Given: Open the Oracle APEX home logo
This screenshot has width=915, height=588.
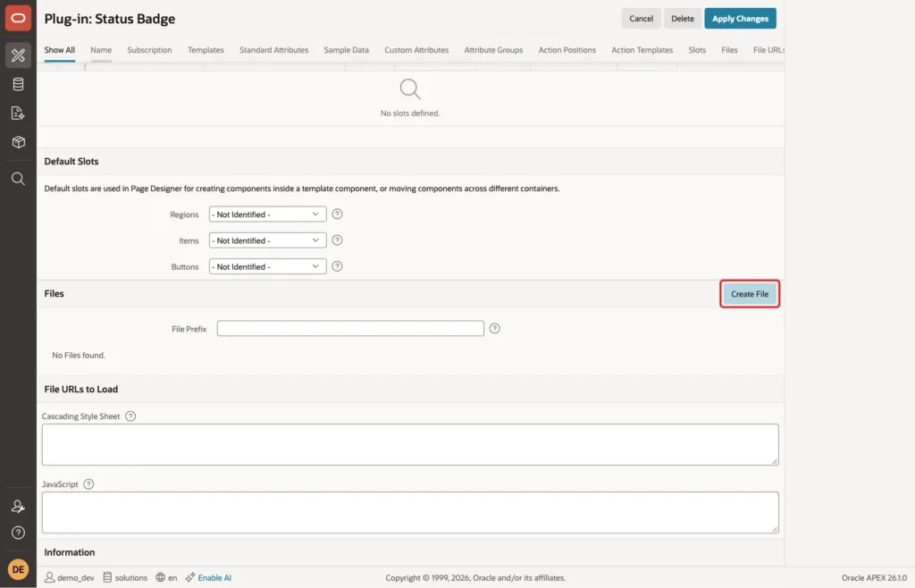Looking at the screenshot, I should coord(18,18).
